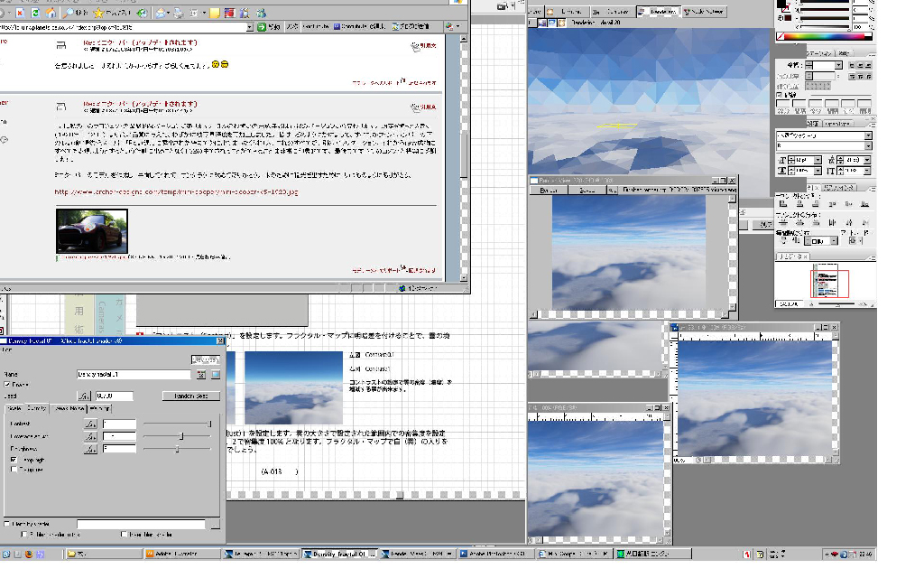This screenshot has width=924, height=578.
Task: Switch to Adobe Photoshop in the taskbar
Action: pos(496,554)
